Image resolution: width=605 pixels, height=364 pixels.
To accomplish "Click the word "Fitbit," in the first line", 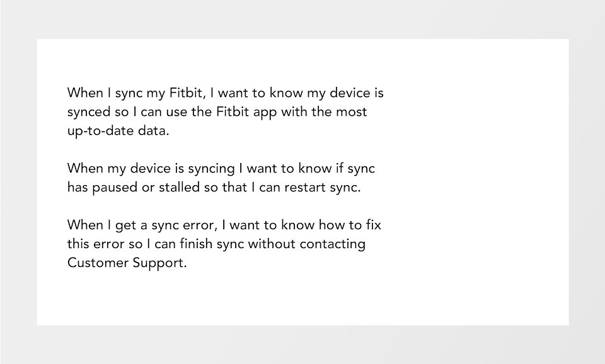I will [x=187, y=93].
